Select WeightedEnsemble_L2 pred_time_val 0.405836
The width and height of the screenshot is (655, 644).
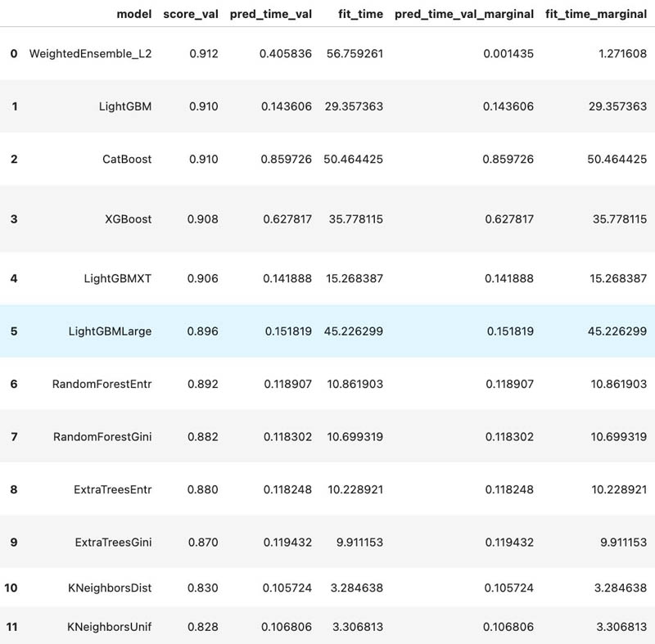(x=286, y=54)
